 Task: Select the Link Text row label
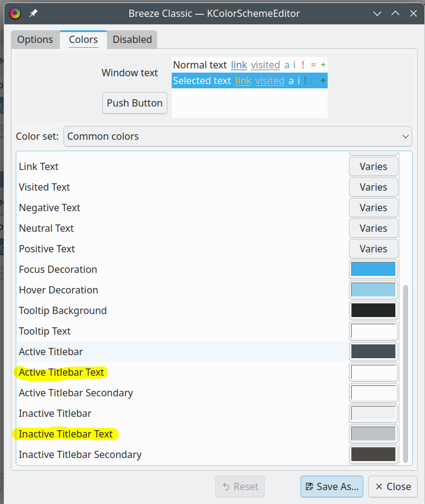click(39, 166)
